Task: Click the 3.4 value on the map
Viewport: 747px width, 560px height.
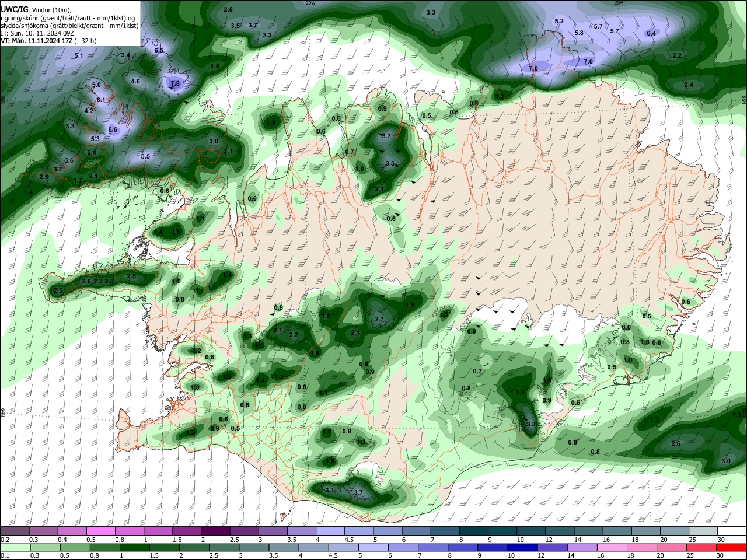Action: coord(125,55)
